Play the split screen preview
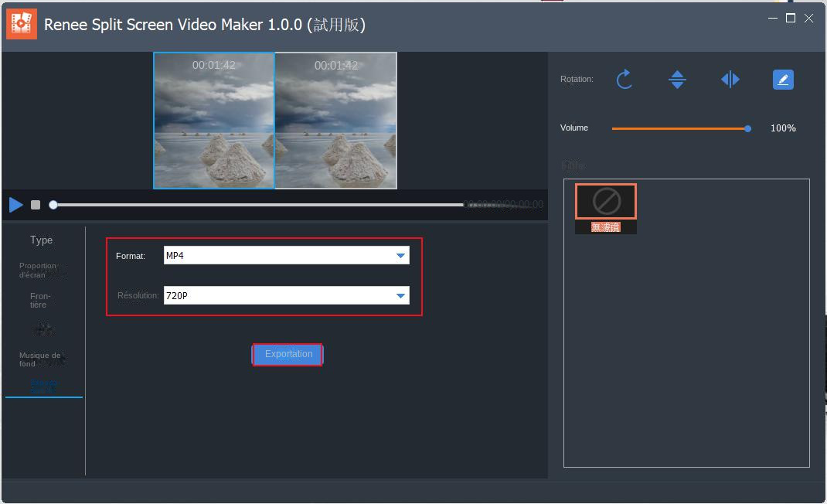827x504 pixels. click(15, 204)
